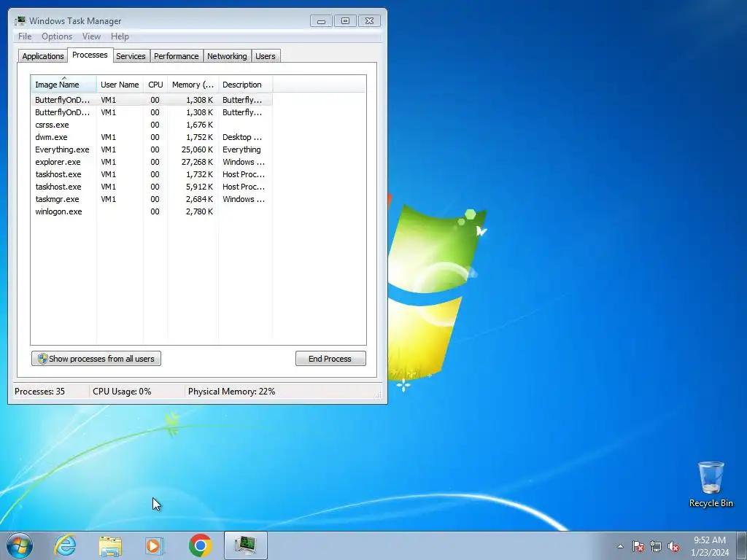747x560 pixels.
Task: Click Show processes from all users
Action: [x=96, y=359]
